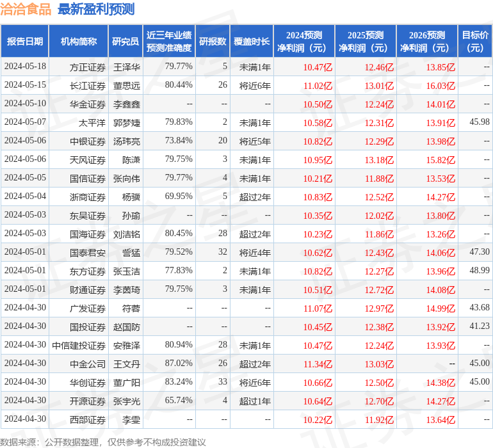The image size is (493, 448).
Task: Click the 目标价 column header
Action: tap(475, 41)
